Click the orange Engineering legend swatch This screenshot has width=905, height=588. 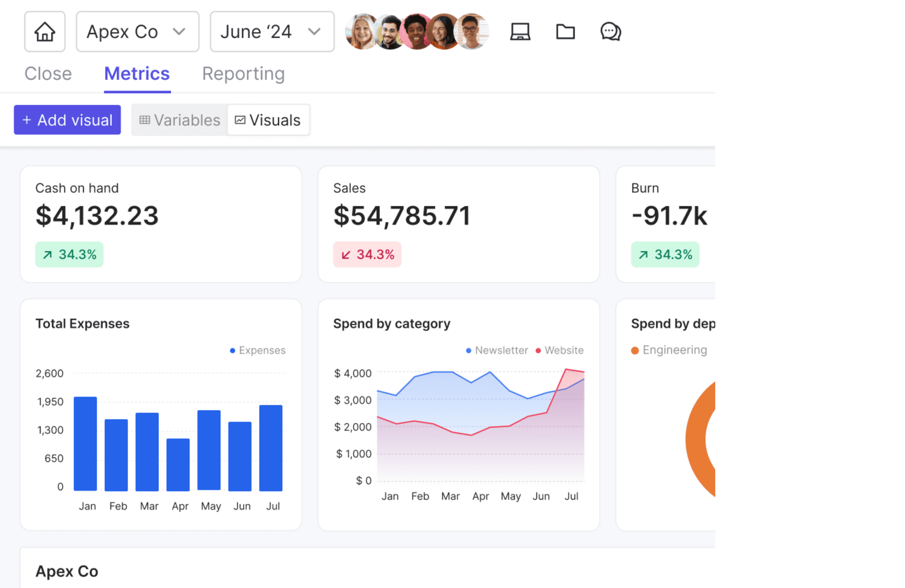(635, 350)
